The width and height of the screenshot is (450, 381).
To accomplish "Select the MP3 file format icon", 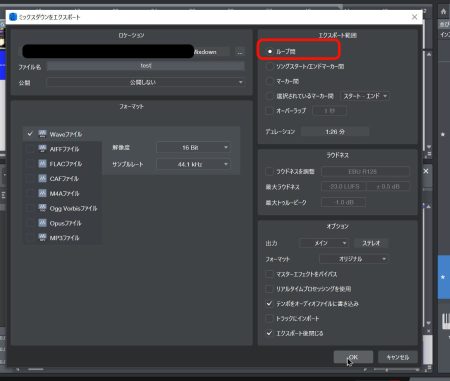I will tap(42, 237).
